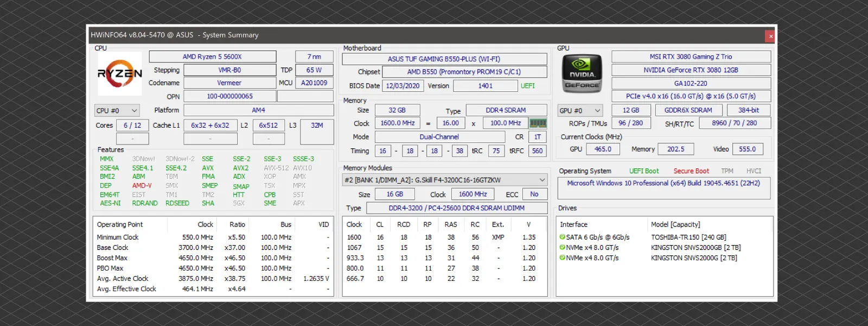Click the 7 nm process field
This screenshot has width=868, height=326.
click(314, 57)
